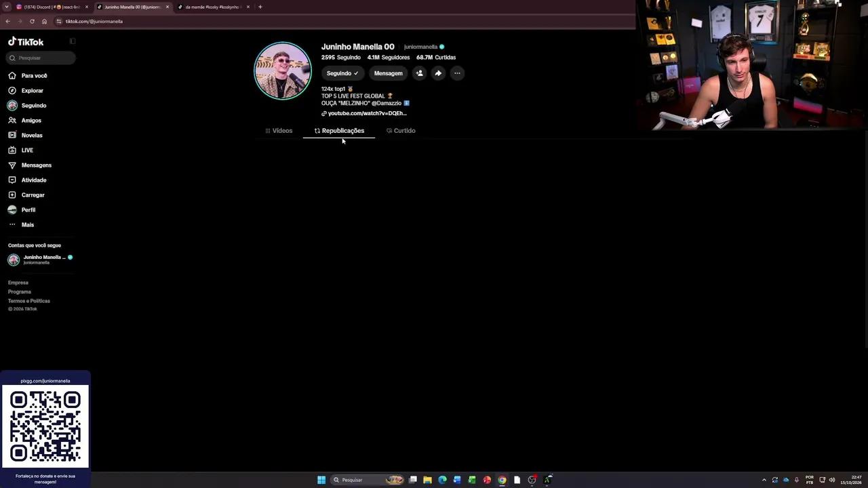Switch to the Vídeos tab

pos(279,131)
